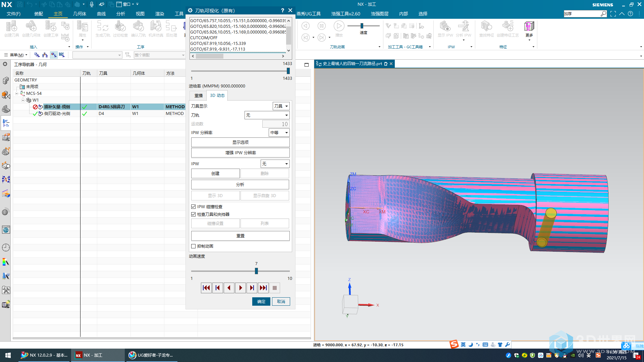Open the IPW save option dropdown

[275, 164]
